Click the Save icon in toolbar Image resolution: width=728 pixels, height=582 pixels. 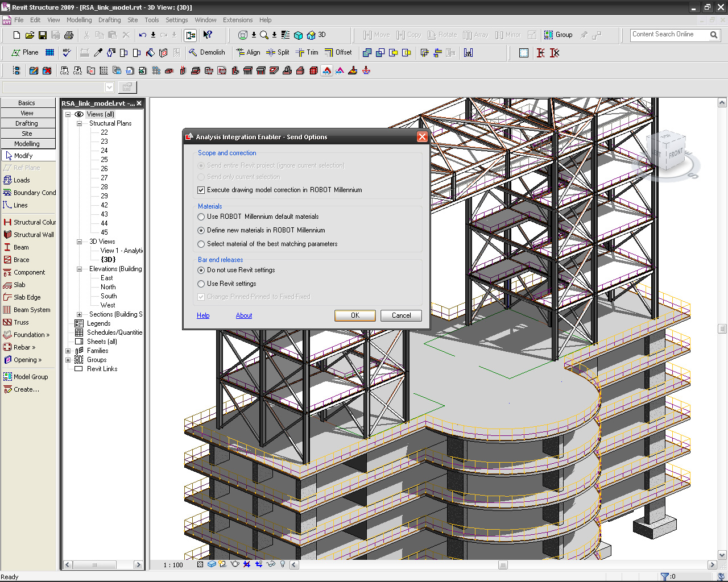(x=43, y=35)
